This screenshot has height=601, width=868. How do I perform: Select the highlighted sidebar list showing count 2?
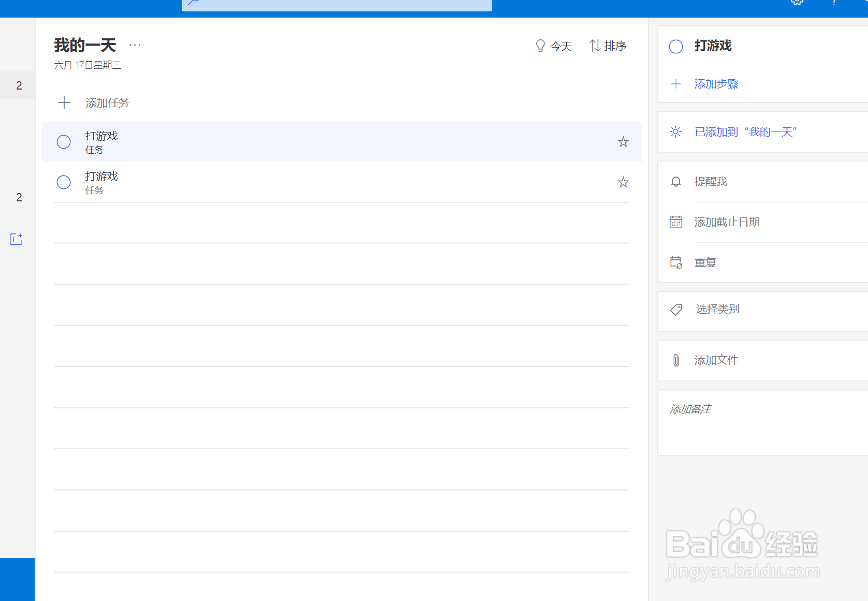pyautogui.click(x=18, y=85)
